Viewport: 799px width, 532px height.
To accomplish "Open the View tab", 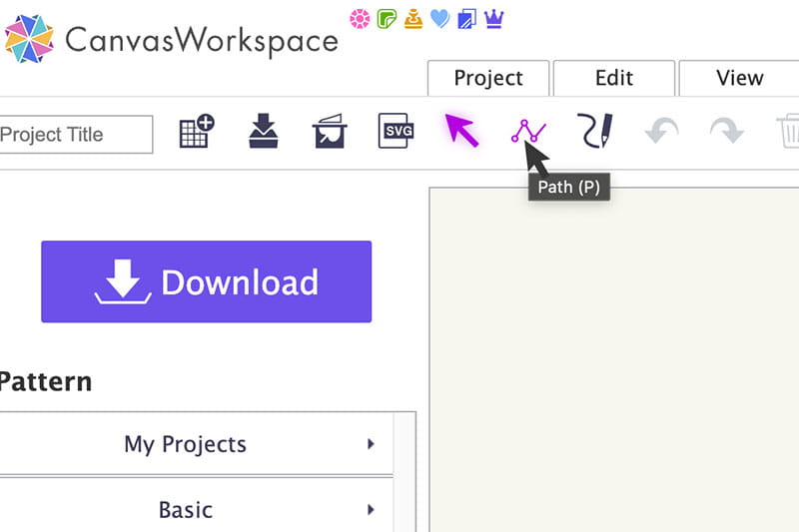I will (739, 78).
